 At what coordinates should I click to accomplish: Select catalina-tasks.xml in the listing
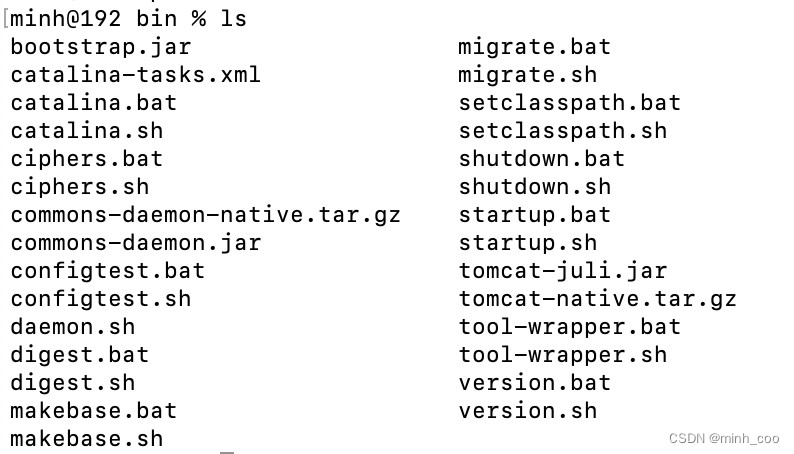[x=135, y=75]
